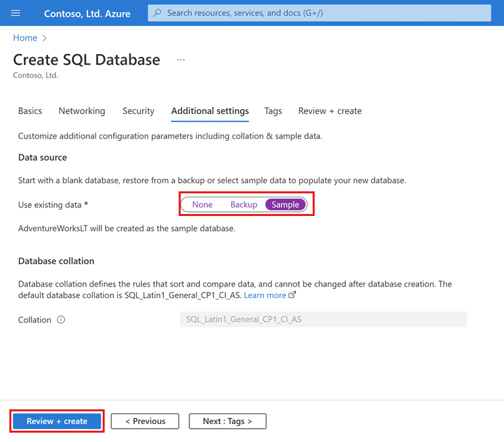This screenshot has width=504, height=442.
Task: Select None for Use existing data
Action: pos(202,205)
